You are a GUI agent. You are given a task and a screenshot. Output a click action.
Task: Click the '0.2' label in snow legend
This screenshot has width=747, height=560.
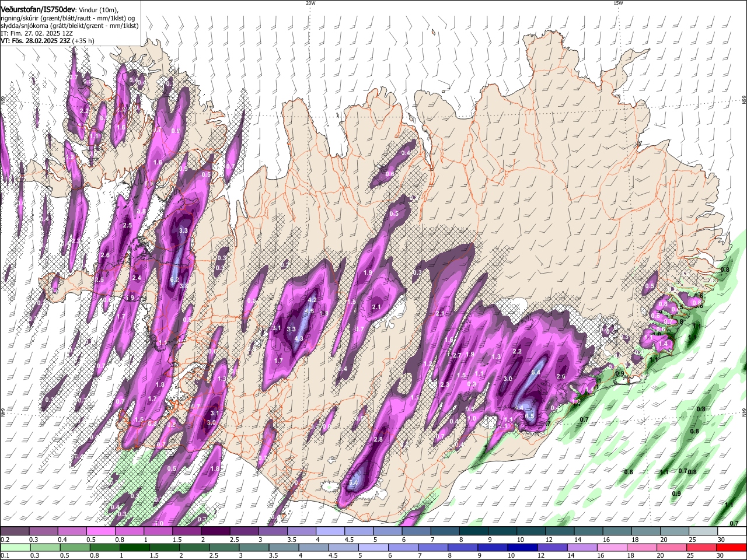pos(5,540)
